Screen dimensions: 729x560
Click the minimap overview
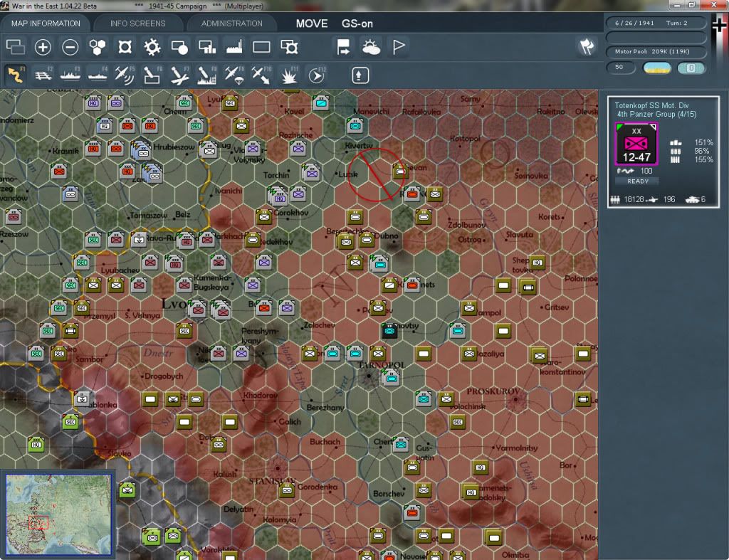(58, 514)
